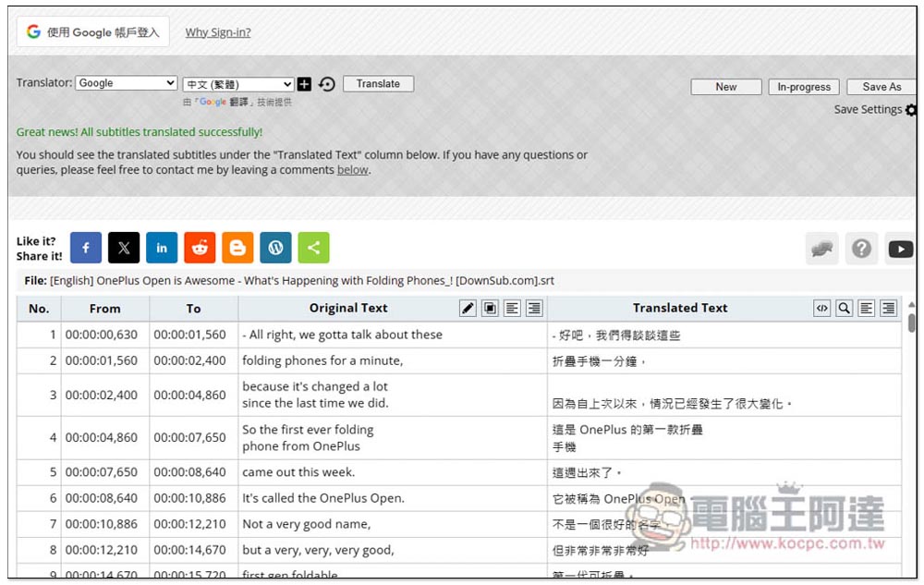Click cell 'So the first ever folding phone from OnePlus'

393,438
